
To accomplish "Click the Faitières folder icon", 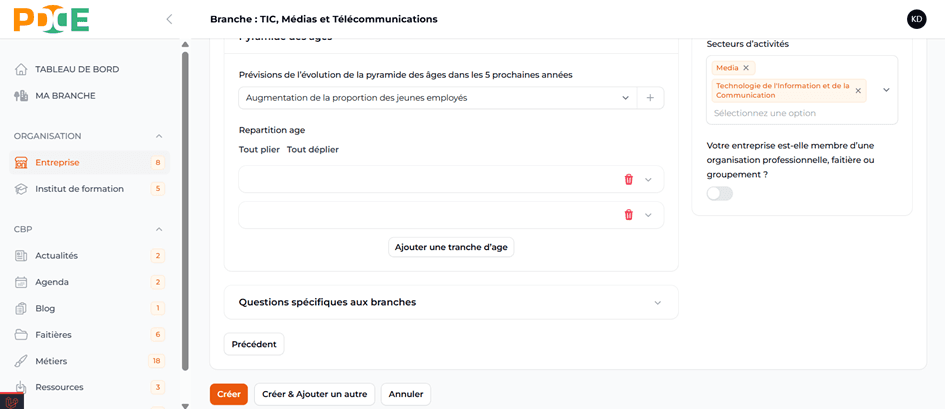I will tap(21, 335).
